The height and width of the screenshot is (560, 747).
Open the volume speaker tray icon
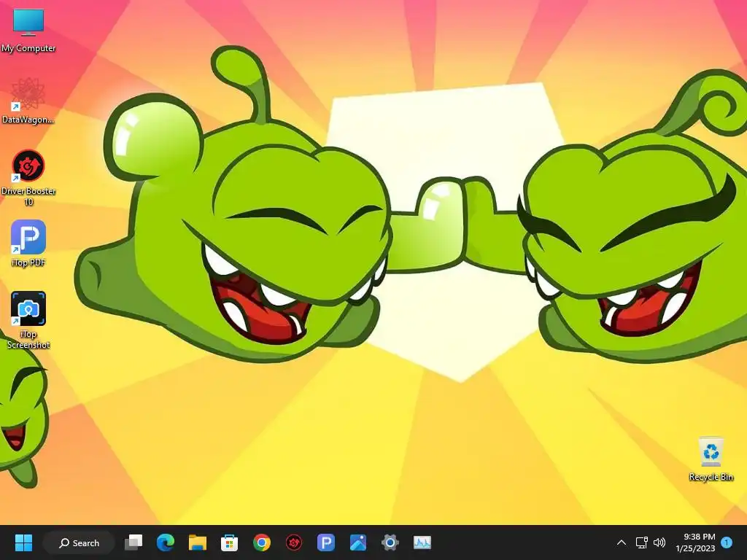(659, 542)
